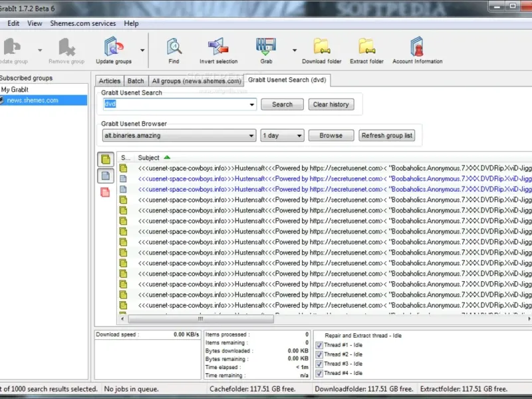The image size is (532, 399).
Task: Click the Clear history button
Action: [x=331, y=104]
